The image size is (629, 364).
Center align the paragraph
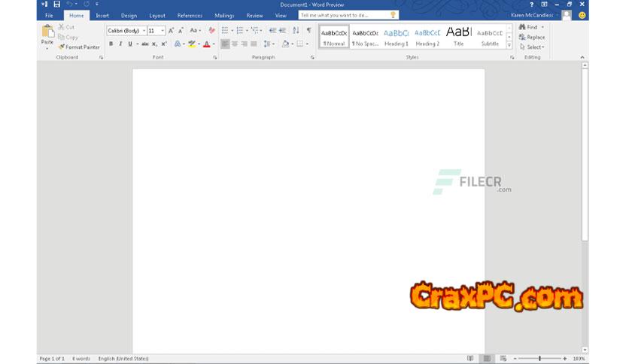(x=235, y=44)
